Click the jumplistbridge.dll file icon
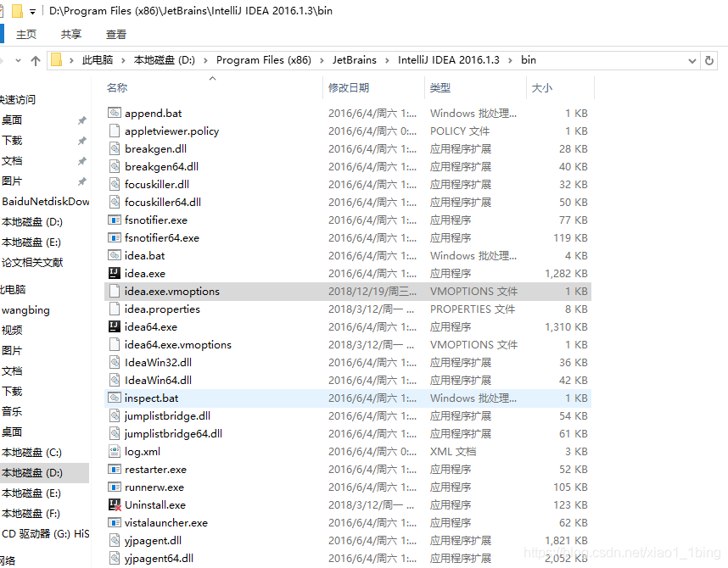The image size is (728, 568). pyautogui.click(x=115, y=415)
